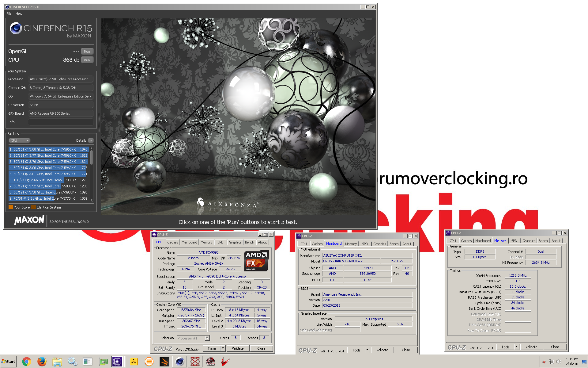
Task: Open the red wing-shaped taskbar icon
Action: tap(226, 362)
